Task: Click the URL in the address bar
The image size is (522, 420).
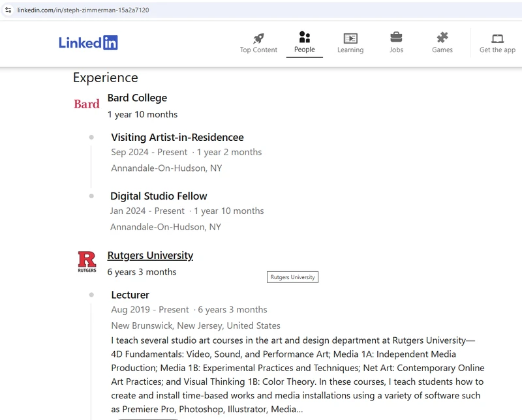Action: point(84,10)
